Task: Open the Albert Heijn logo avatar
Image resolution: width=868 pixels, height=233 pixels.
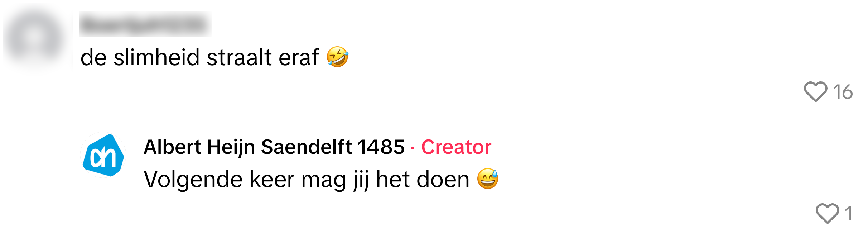Action: 103,155
